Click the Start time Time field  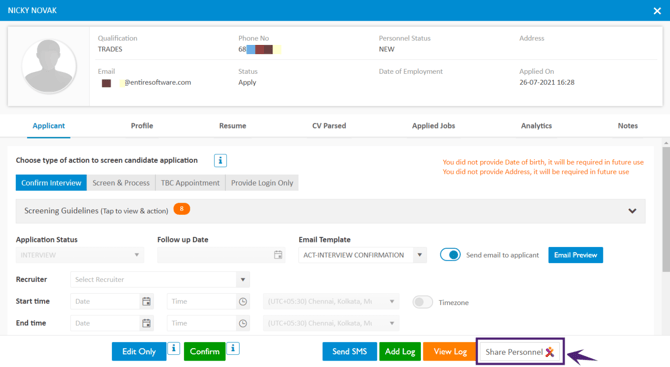tap(201, 301)
